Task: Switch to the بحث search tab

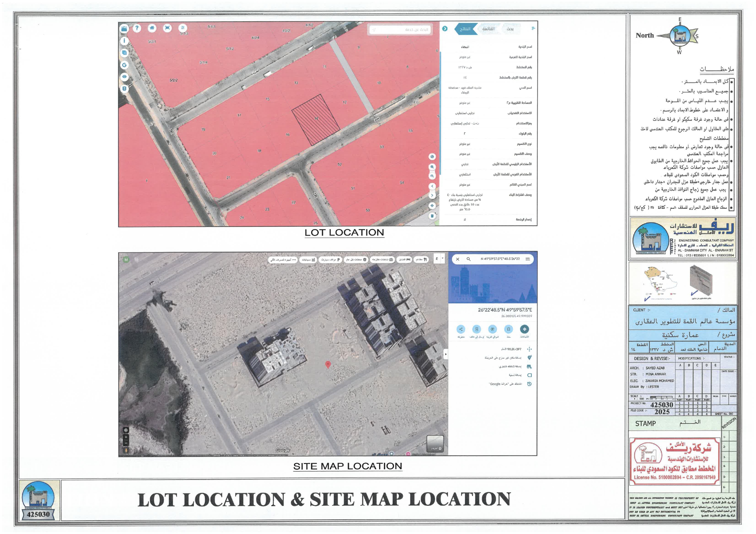Action: [510, 29]
